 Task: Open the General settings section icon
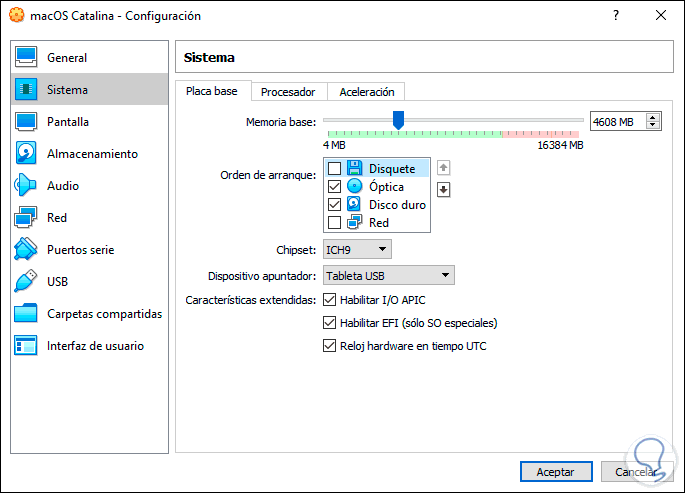(27, 58)
